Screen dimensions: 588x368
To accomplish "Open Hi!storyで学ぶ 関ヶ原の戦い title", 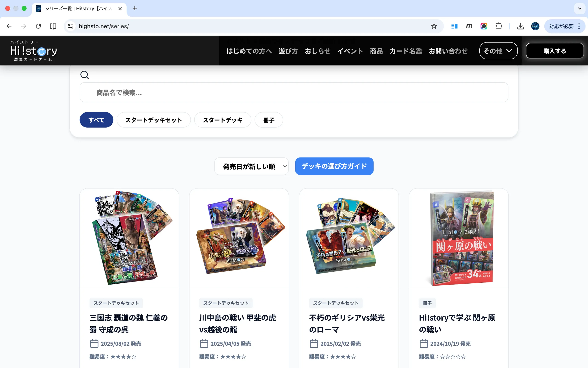I will point(457,323).
